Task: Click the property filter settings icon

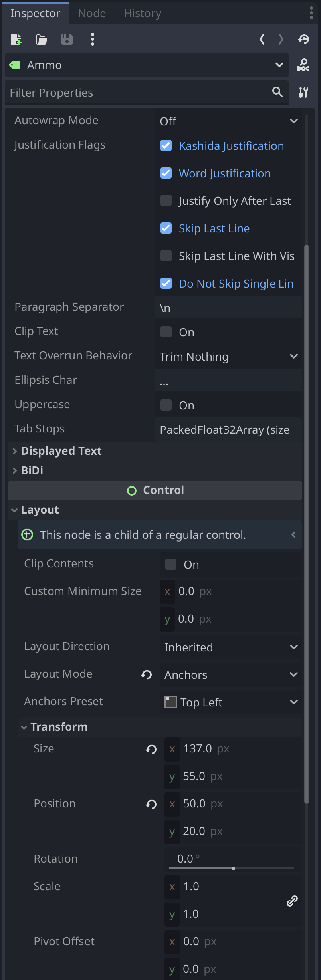Action: (x=303, y=92)
